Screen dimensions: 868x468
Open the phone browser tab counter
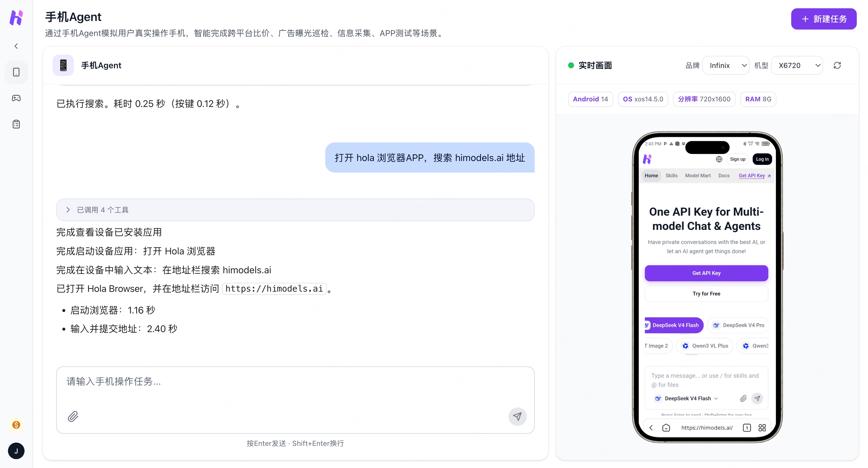(x=747, y=428)
